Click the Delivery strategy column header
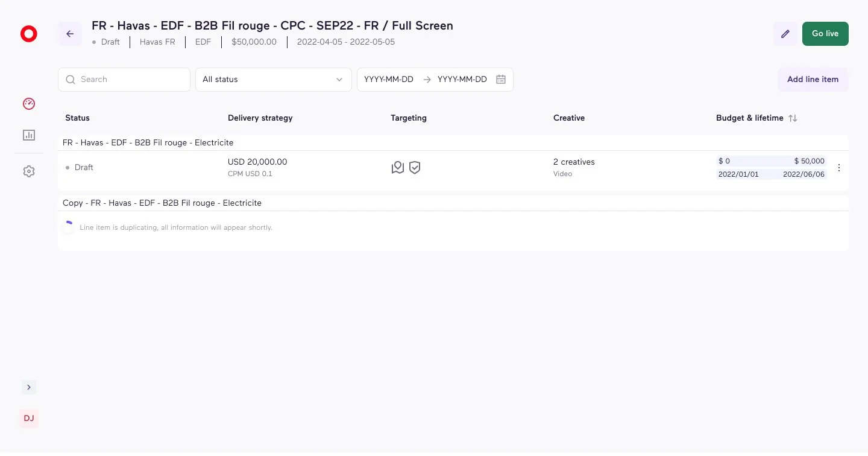This screenshot has width=868, height=456. tap(260, 118)
